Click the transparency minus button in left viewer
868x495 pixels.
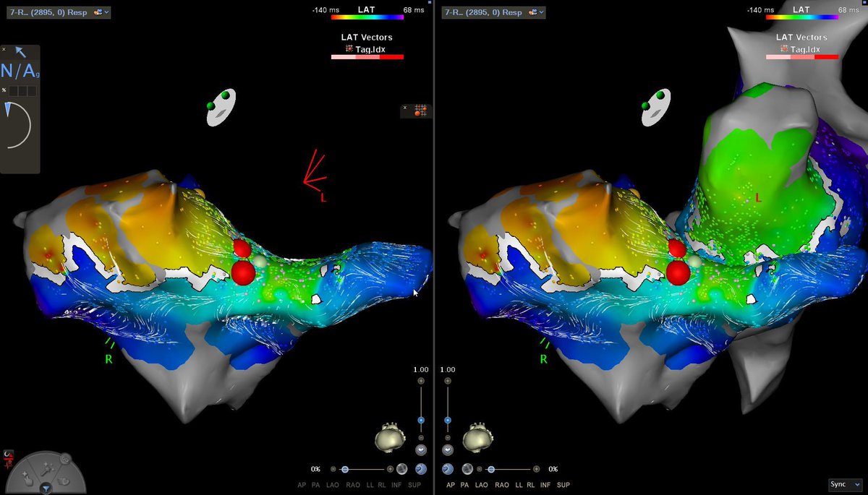tap(333, 469)
